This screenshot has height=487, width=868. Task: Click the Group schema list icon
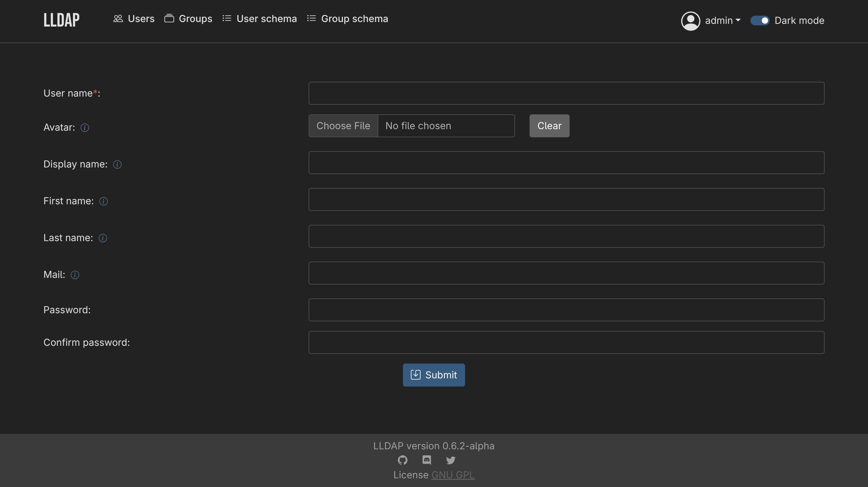pos(312,19)
